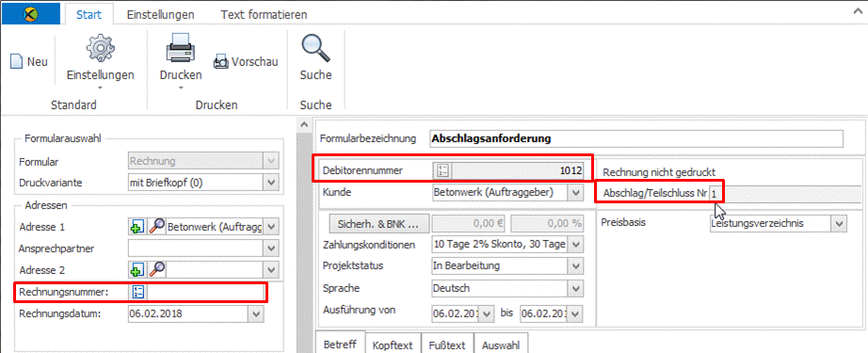Viewport: 868px width, 353px height.
Task: Click the Formularbezeichnung text field
Action: click(x=636, y=138)
